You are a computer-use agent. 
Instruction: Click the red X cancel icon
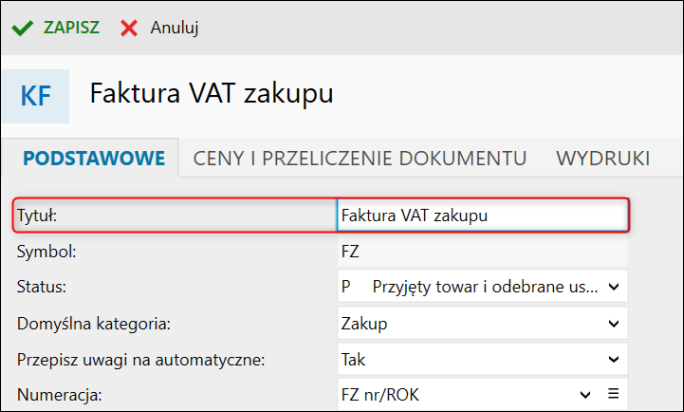coord(129,28)
